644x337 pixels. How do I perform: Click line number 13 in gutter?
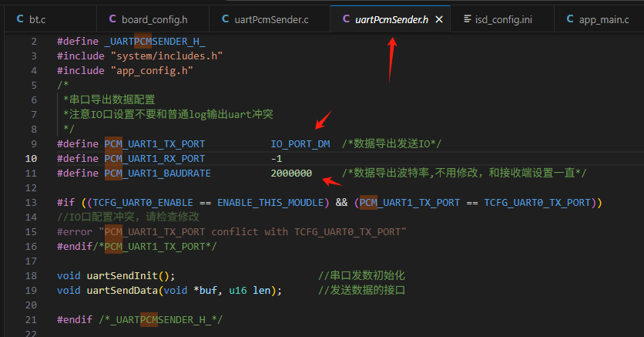31,203
